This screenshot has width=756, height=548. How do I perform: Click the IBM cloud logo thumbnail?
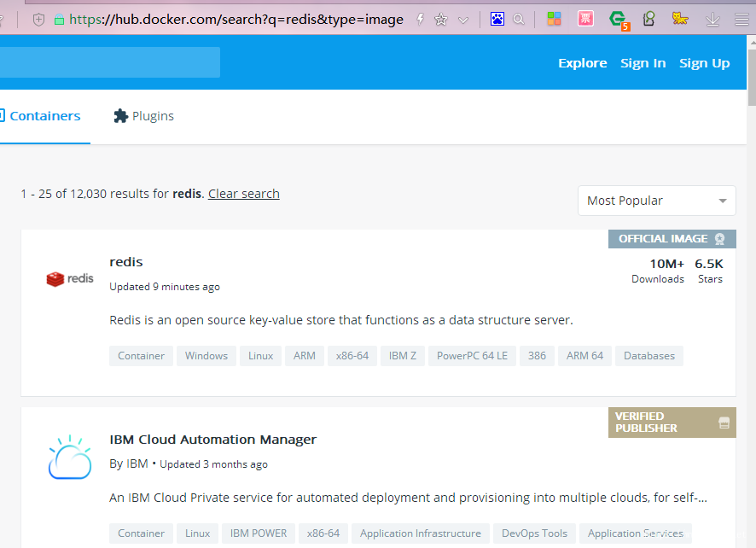(70, 457)
